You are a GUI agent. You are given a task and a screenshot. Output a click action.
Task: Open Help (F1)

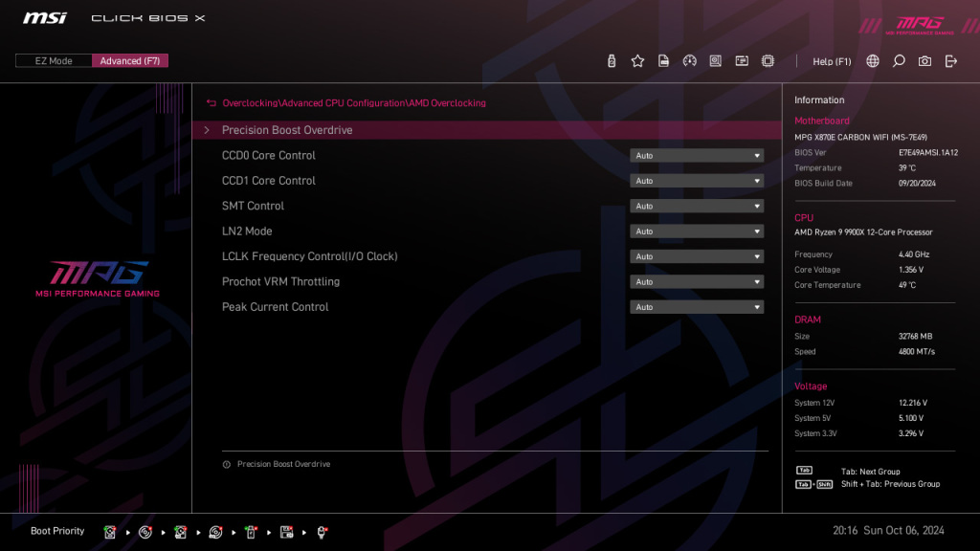click(832, 60)
